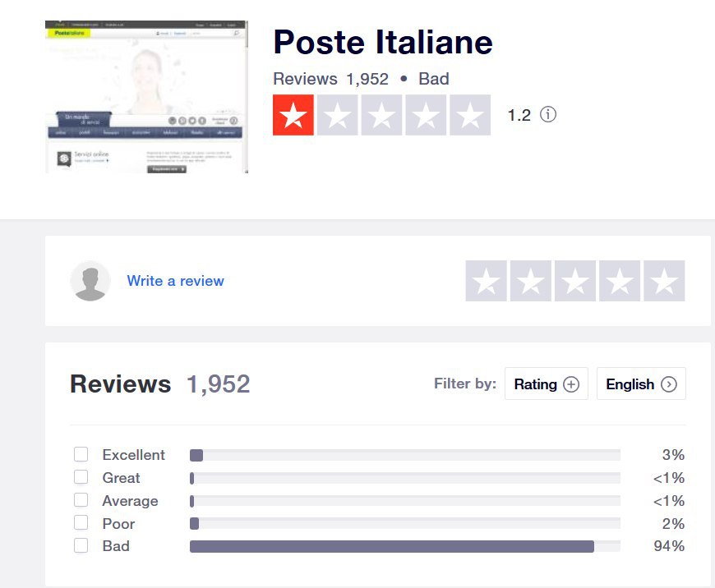Image resolution: width=715 pixels, height=588 pixels.
Task: Click the fifth grey star in header rating
Action: point(470,115)
